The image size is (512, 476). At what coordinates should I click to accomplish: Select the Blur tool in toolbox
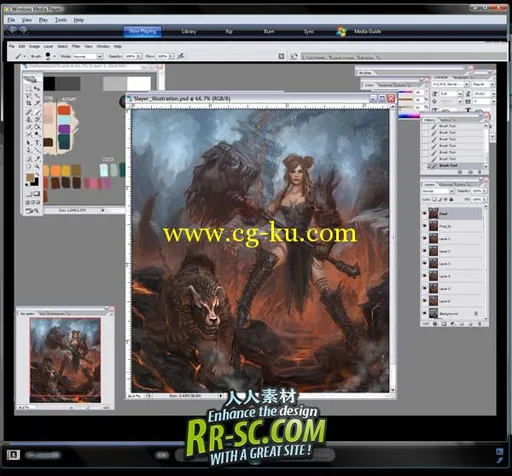(28, 134)
